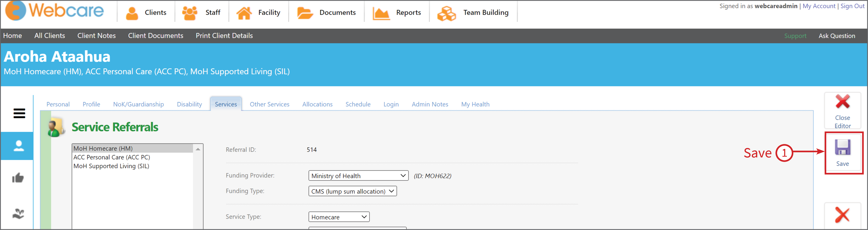Click the thumbs-up icon in the sidebar
The image size is (868, 230).
(18, 178)
